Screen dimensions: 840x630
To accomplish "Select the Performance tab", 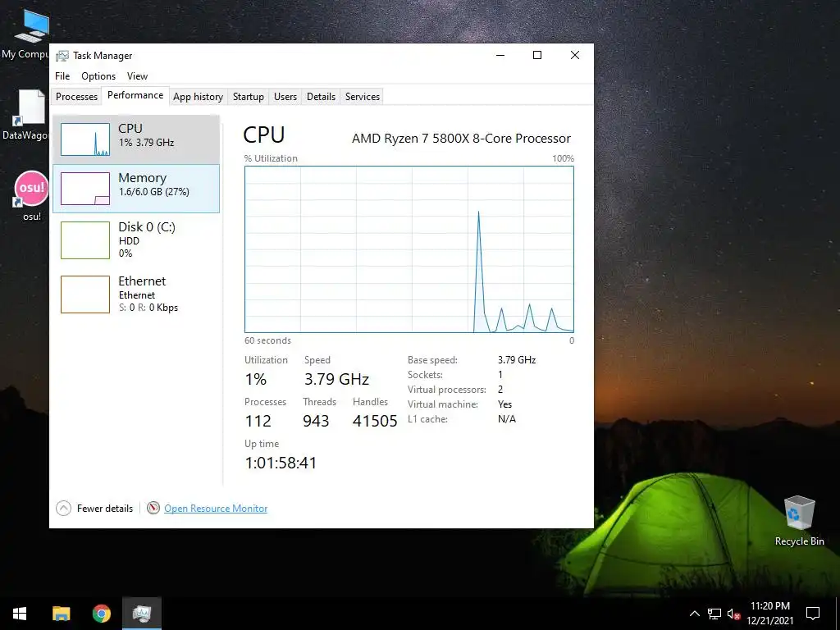I will tap(135, 95).
